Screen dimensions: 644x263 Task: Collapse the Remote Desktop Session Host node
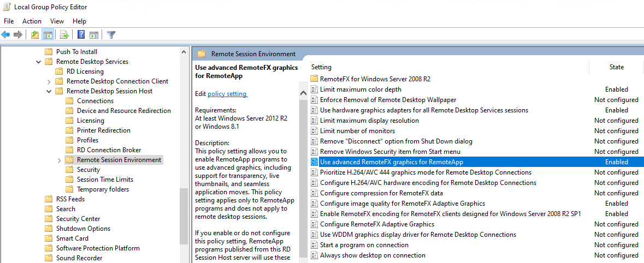click(x=49, y=92)
